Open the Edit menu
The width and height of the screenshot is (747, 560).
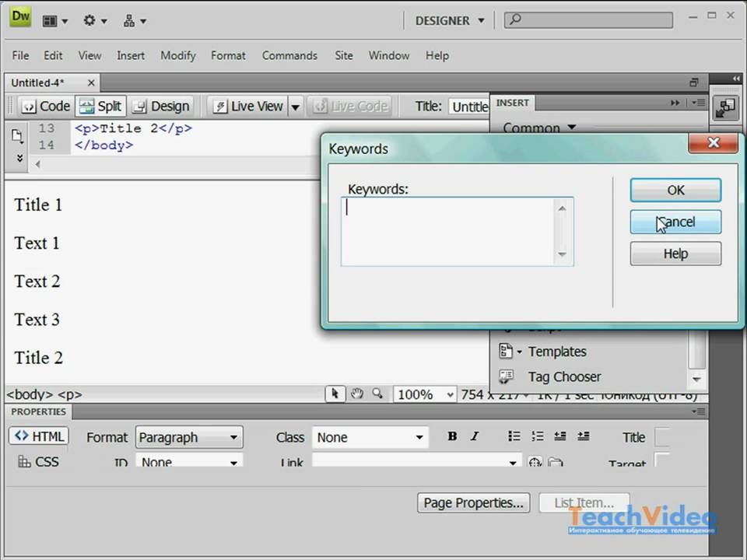53,56
